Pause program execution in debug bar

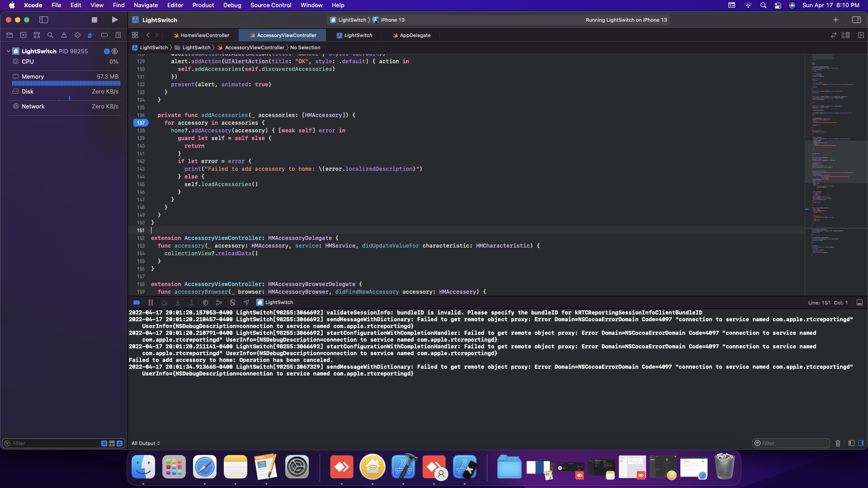[151, 303]
